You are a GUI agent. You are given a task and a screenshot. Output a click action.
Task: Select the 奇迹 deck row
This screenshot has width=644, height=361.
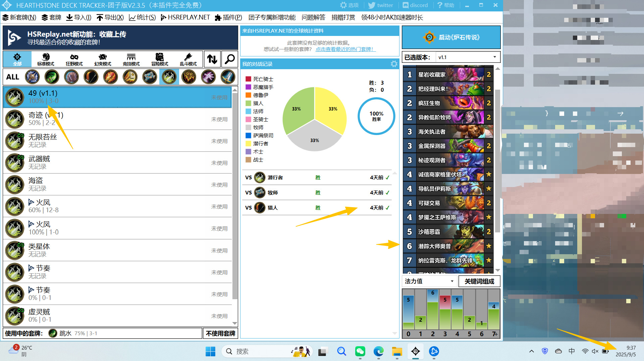117,119
